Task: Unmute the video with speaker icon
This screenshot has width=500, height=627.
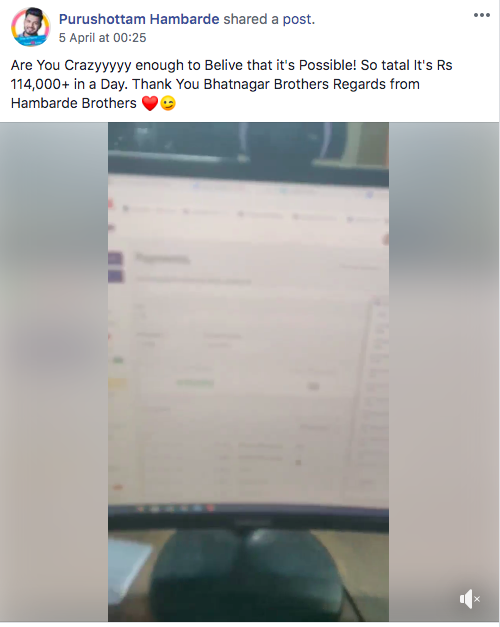Action: pos(470,599)
